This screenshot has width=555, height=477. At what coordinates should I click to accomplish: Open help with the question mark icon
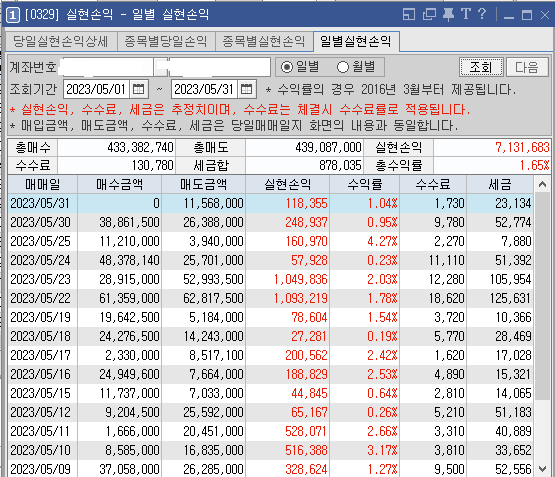[482, 14]
